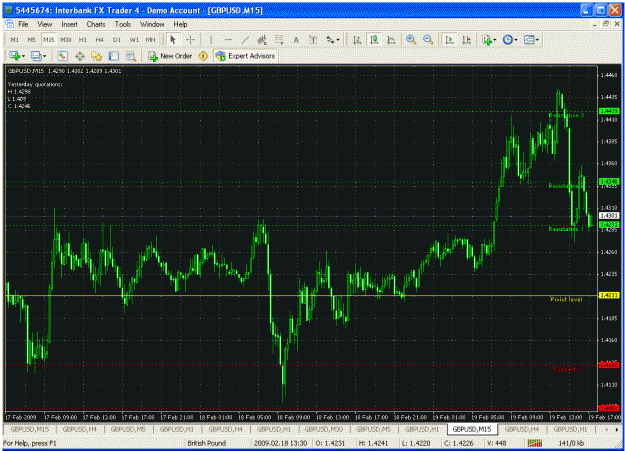Toggle the M15 timeframe button
The image size is (625, 451).
point(49,40)
